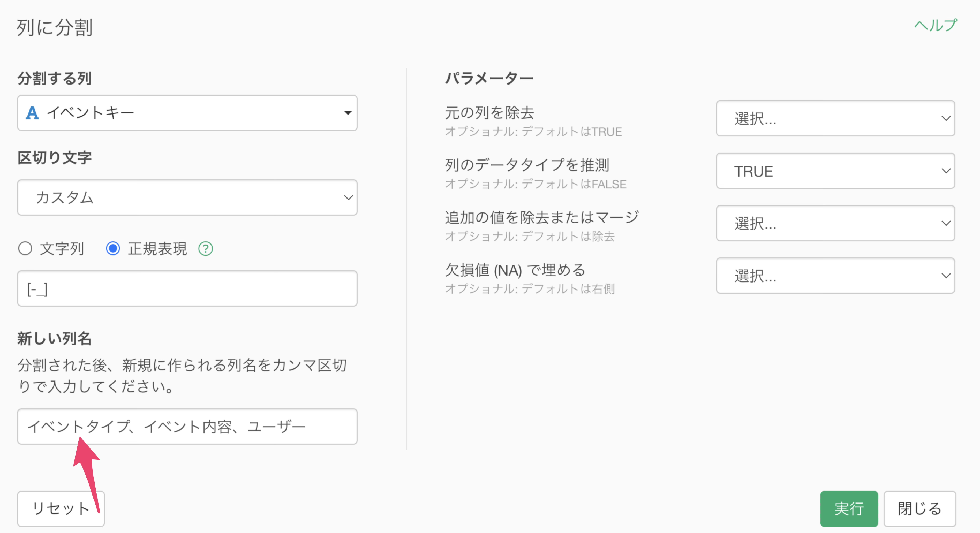Open the 分割する列 column dropdown
Viewport: 980px width, 533px height.
pyautogui.click(x=187, y=113)
